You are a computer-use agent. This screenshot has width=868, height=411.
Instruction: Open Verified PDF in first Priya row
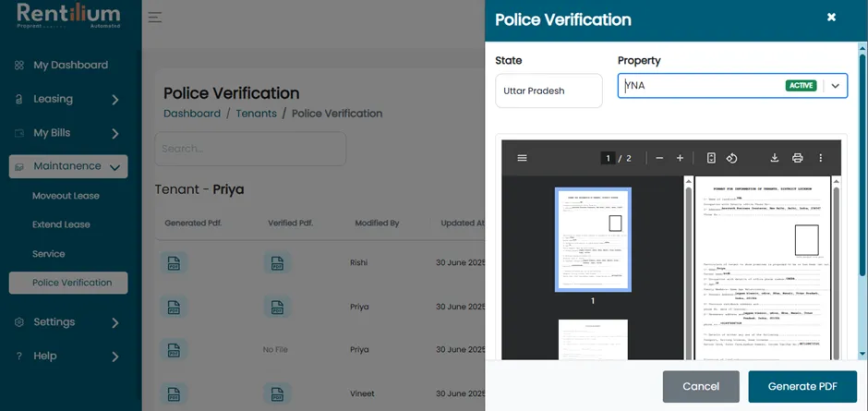tap(277, 307)
